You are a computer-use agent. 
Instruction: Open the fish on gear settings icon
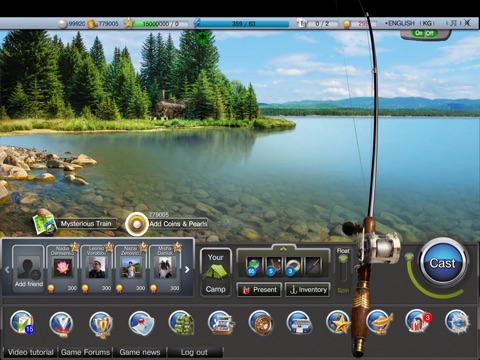(457, 322)
